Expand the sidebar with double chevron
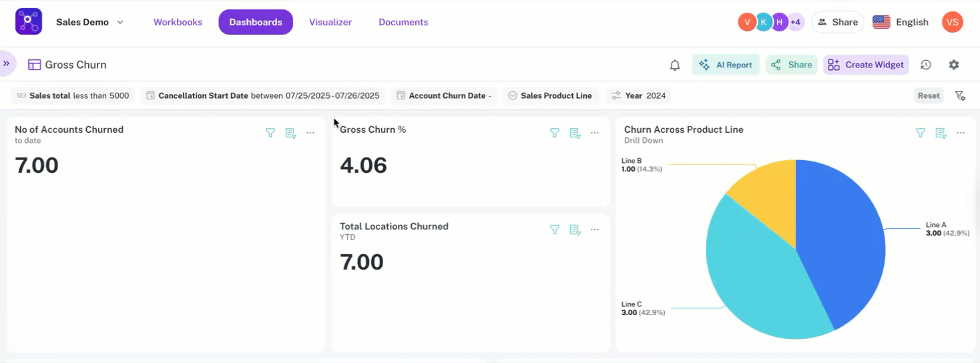This screenshot has width=980, height=363. tap(7, 63)
